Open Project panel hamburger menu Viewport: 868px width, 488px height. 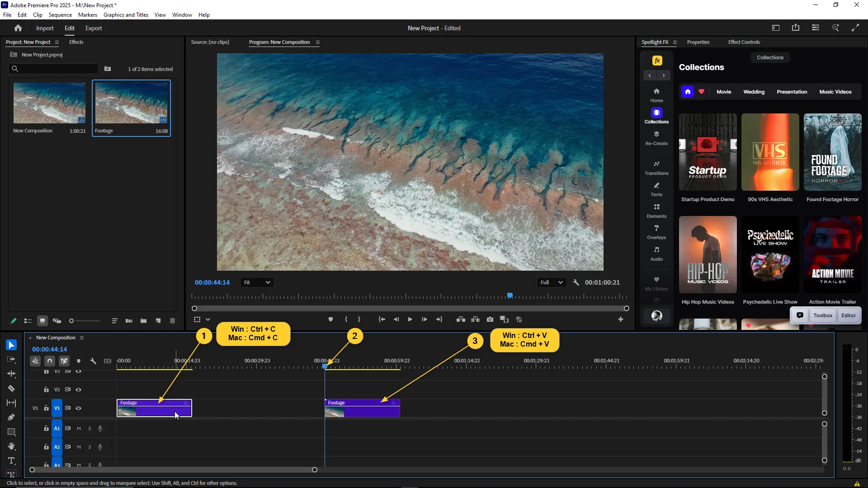coord(57,42)
